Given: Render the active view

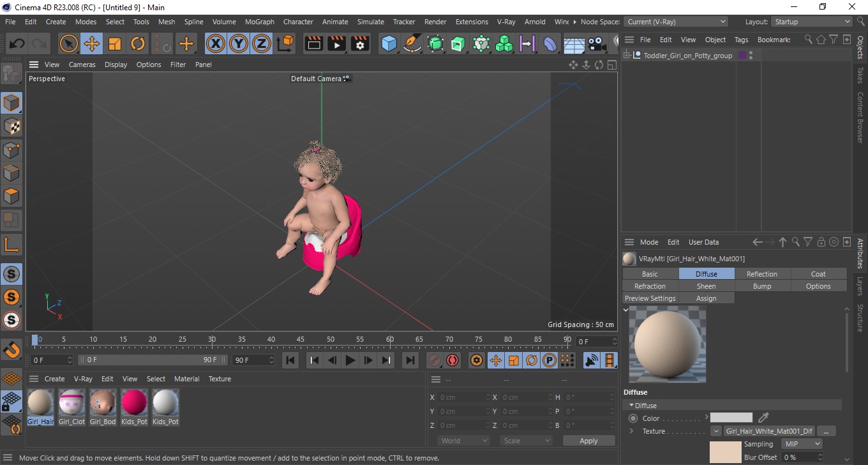Looking at the screenshot, I should [314, 43].
